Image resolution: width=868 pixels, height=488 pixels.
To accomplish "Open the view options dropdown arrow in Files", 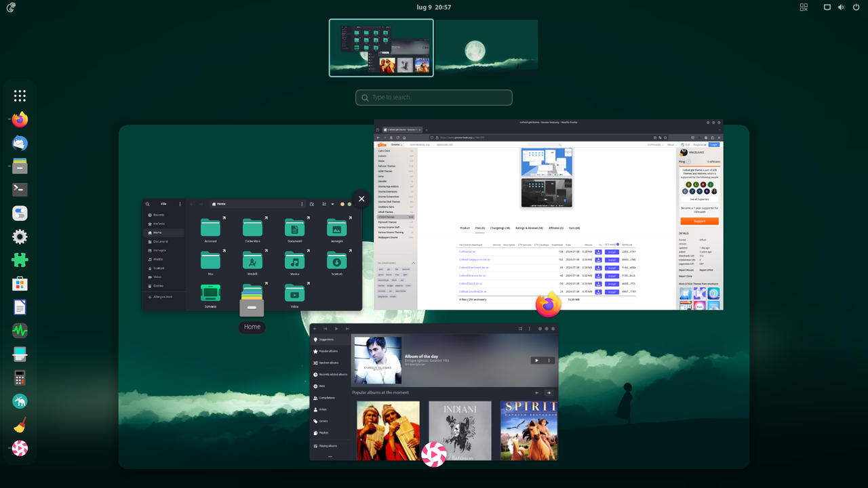I will coord(333,203).
